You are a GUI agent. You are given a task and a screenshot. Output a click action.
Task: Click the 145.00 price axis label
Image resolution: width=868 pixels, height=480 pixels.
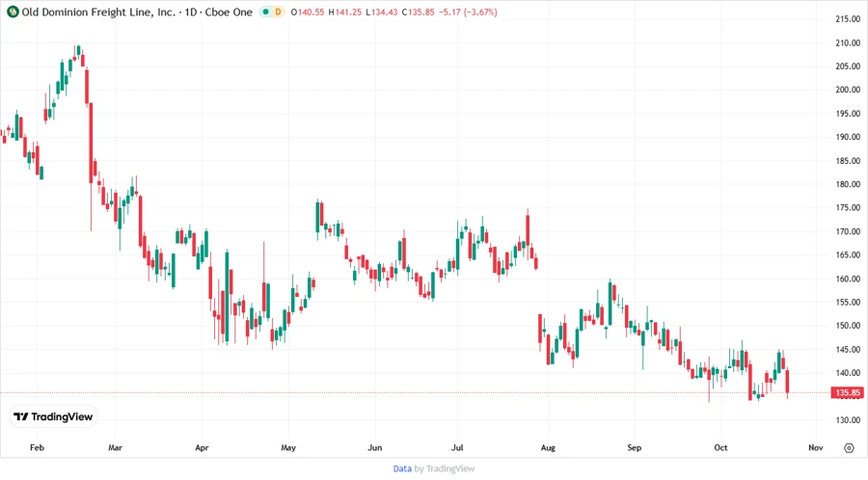[x=848, y=350]
